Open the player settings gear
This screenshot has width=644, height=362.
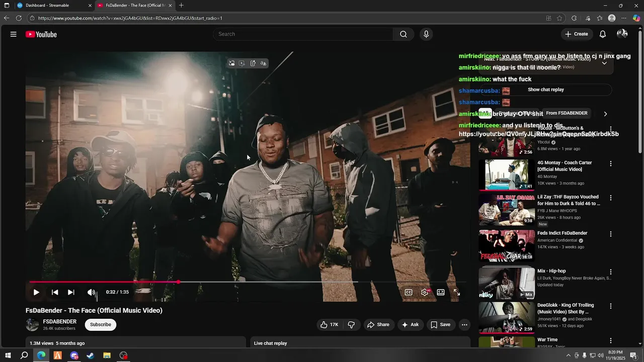click(x=425, y=292)
